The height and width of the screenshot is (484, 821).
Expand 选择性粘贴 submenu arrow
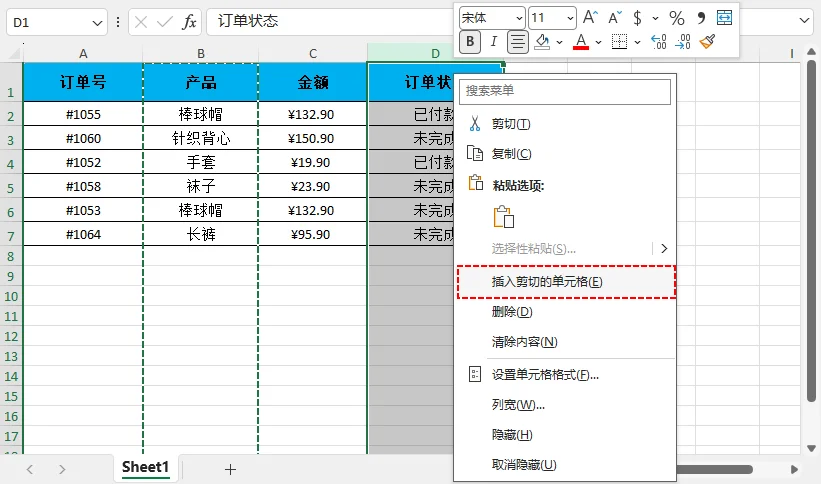point(664,248)
